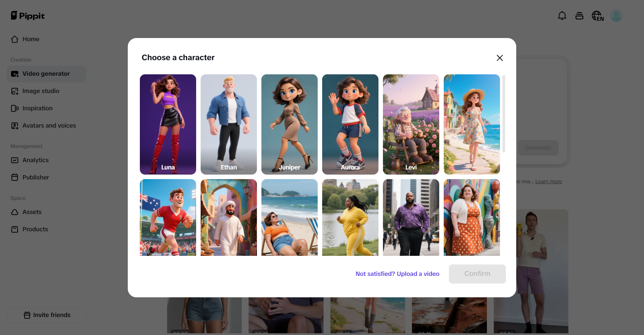Click the Confirm button
Image resolution: width=644 pixels, height=335 pixels.
click(x=477, y=274)
